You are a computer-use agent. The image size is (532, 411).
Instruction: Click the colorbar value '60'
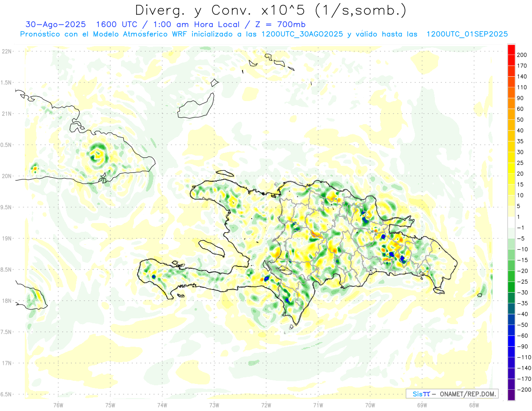[x=521, y=109]
